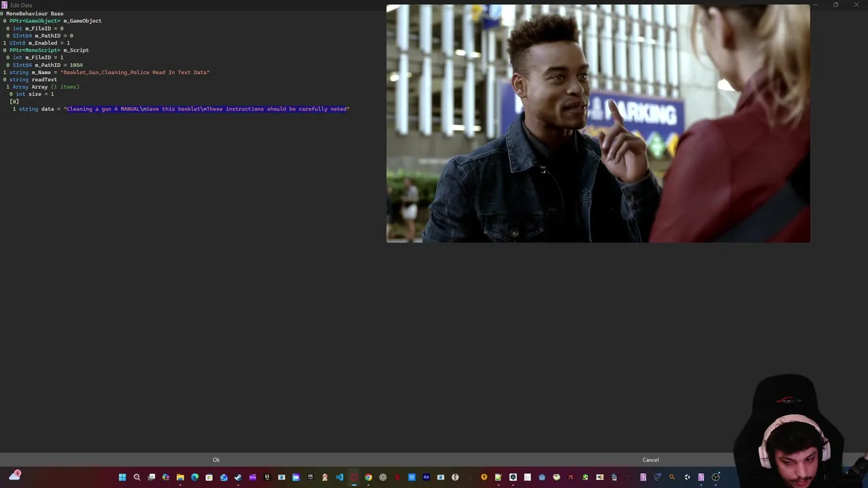Open the Windows Start menu

pyautogui.click(x=122, y=477)
